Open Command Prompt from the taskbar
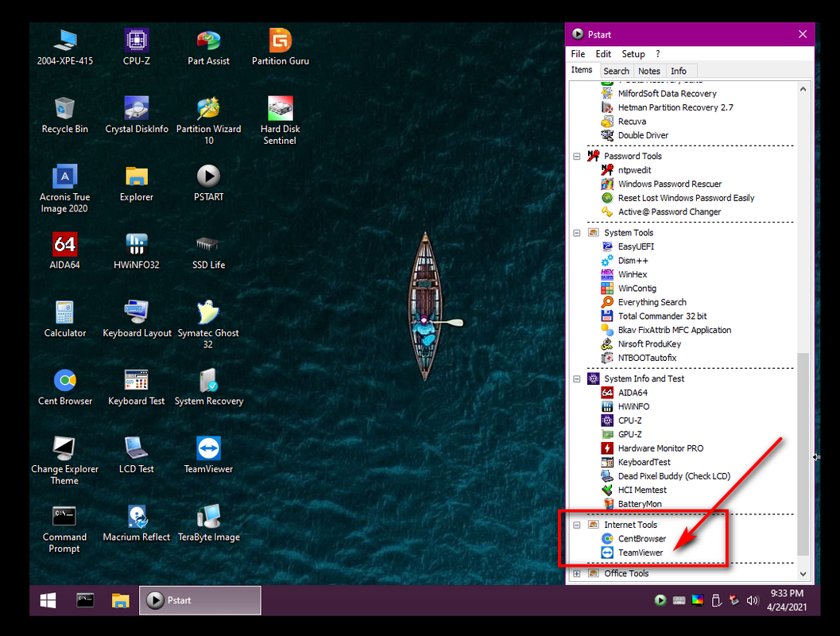 [x=85, y=601]
